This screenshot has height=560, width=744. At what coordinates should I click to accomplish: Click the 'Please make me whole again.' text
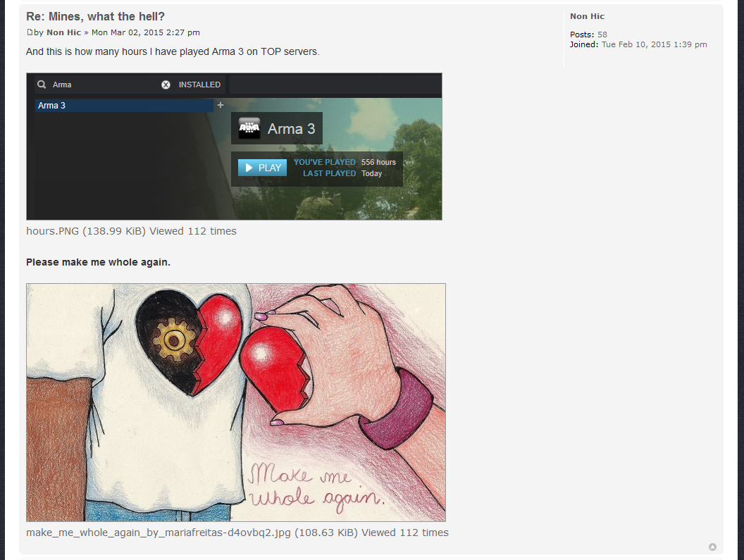click(x=98, y=262)
